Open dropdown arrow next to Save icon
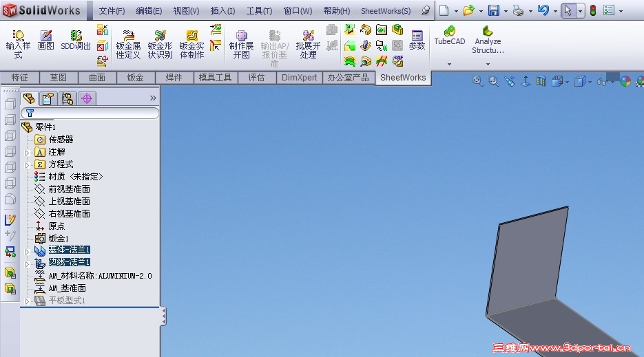 point(506,11)
